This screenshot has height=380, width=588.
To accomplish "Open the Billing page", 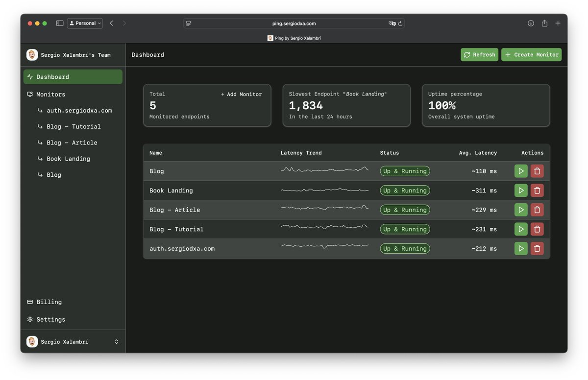I will pyautogui.click(x=73, y=302).
